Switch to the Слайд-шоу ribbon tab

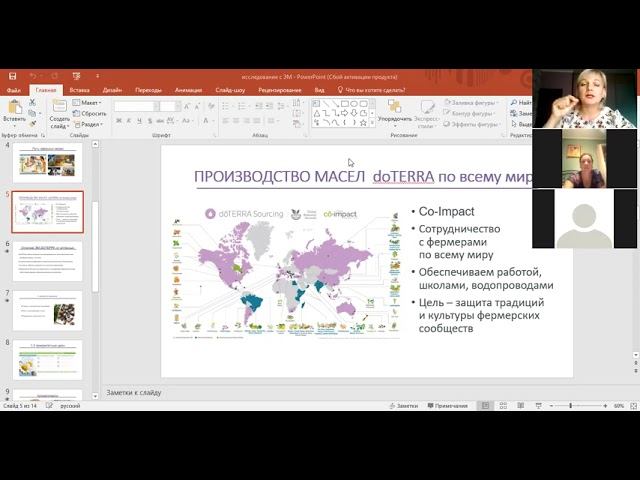click(230, 90)
